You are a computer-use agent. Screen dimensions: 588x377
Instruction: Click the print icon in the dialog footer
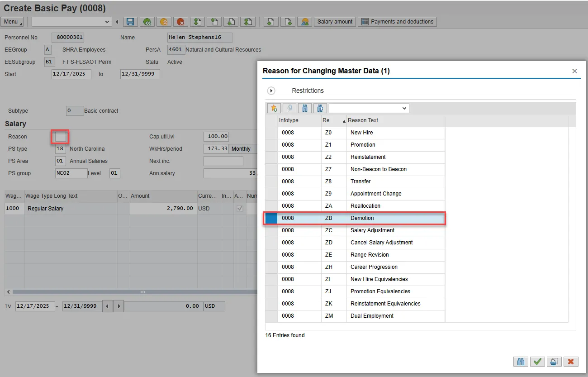click(554, 362)
